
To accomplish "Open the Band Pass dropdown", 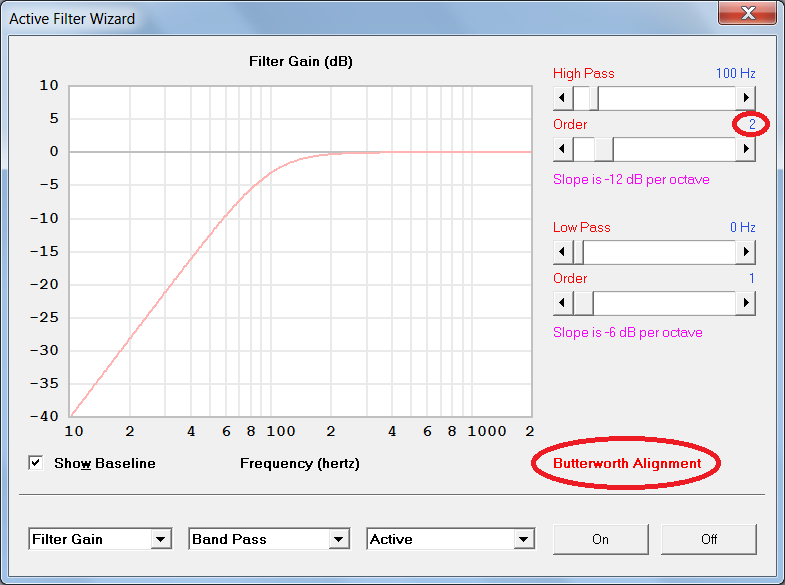I will 269,539.
